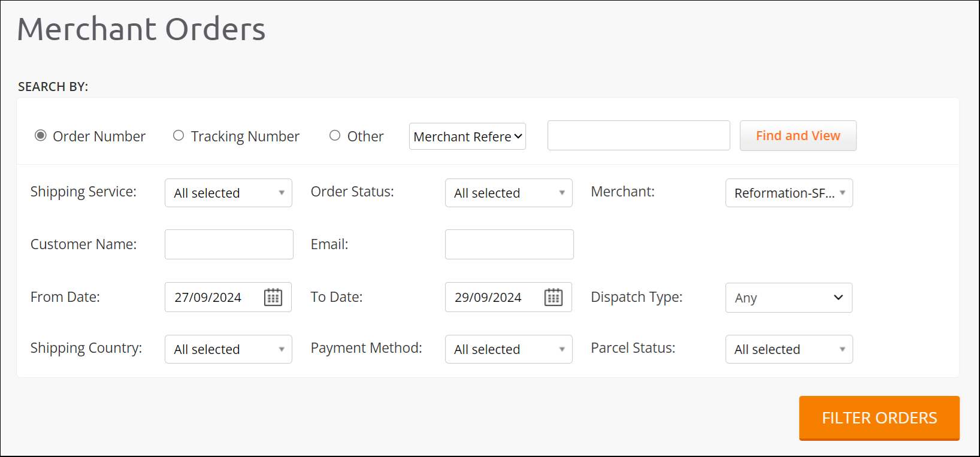Screen dimensions: 980x457
Task: Click the To Date field showing 29/09/2024
Action: click(489, 297)
